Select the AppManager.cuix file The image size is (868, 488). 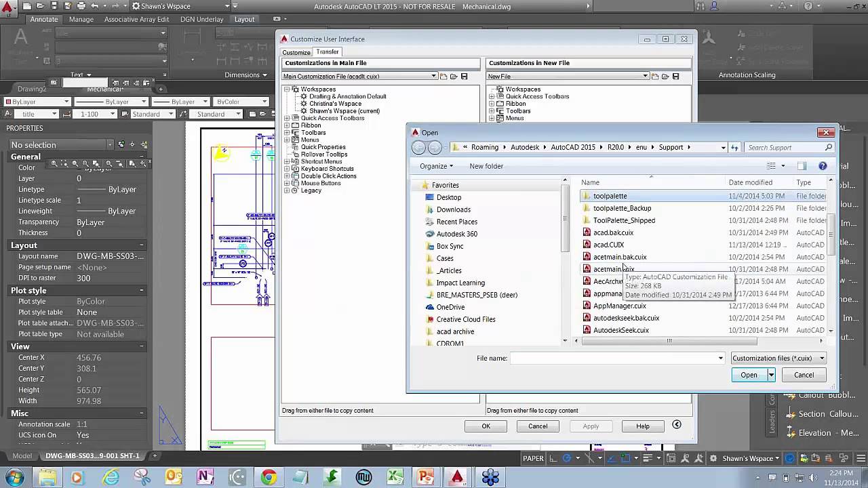[619, 306]
